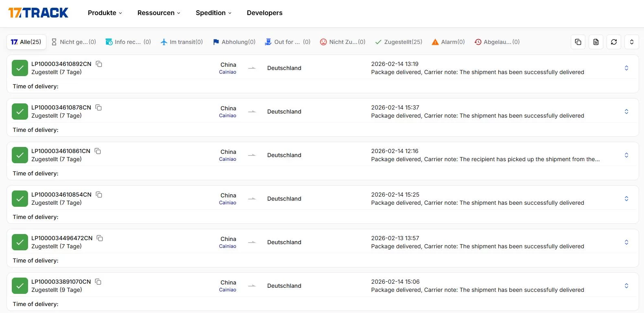Select the Im transit(0) tab

pos(182,42)
